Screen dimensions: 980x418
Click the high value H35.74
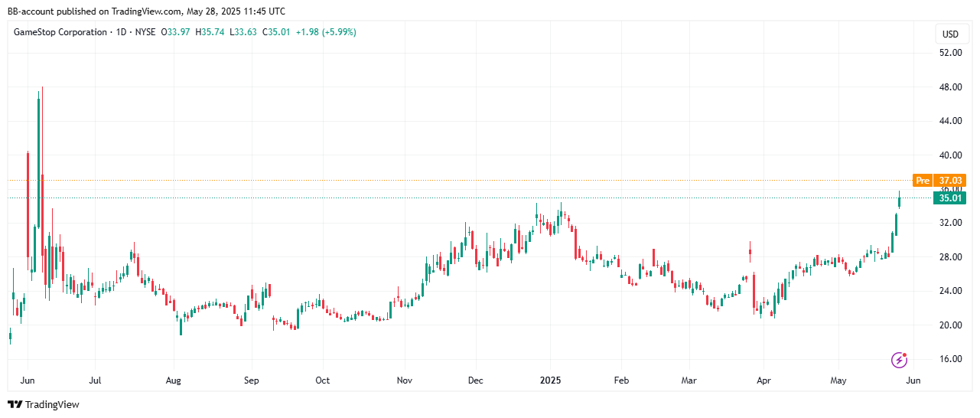[x=208, y=32]
